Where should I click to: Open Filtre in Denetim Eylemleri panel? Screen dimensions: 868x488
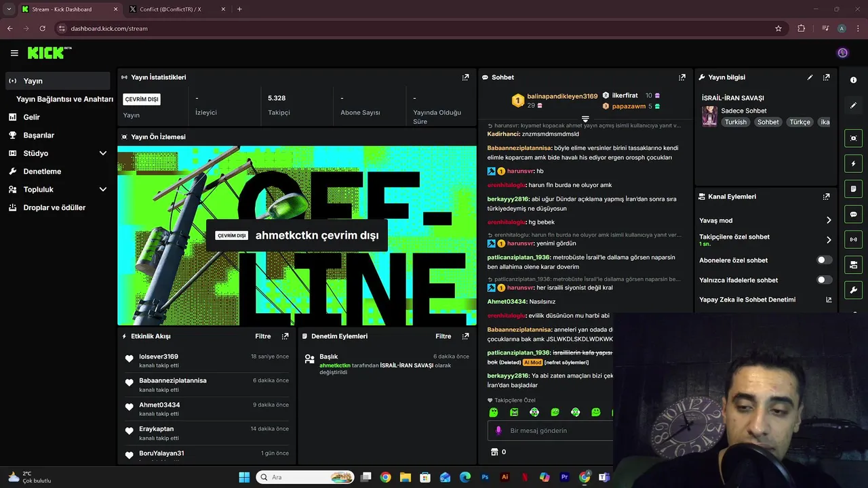click(443, 336)
